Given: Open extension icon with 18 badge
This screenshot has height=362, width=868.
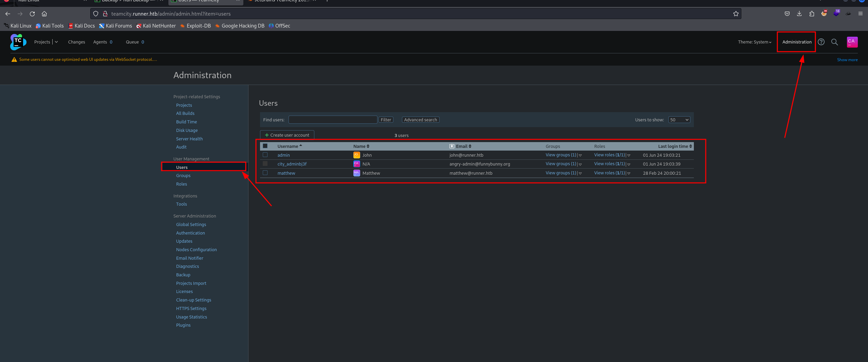Looking at the screenshot, I should pyautogui.click(x=836, y=13).
